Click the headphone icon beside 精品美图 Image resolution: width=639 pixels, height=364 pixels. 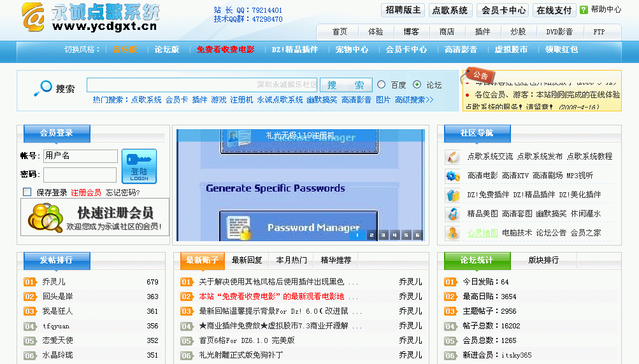(x=452, y=214)
